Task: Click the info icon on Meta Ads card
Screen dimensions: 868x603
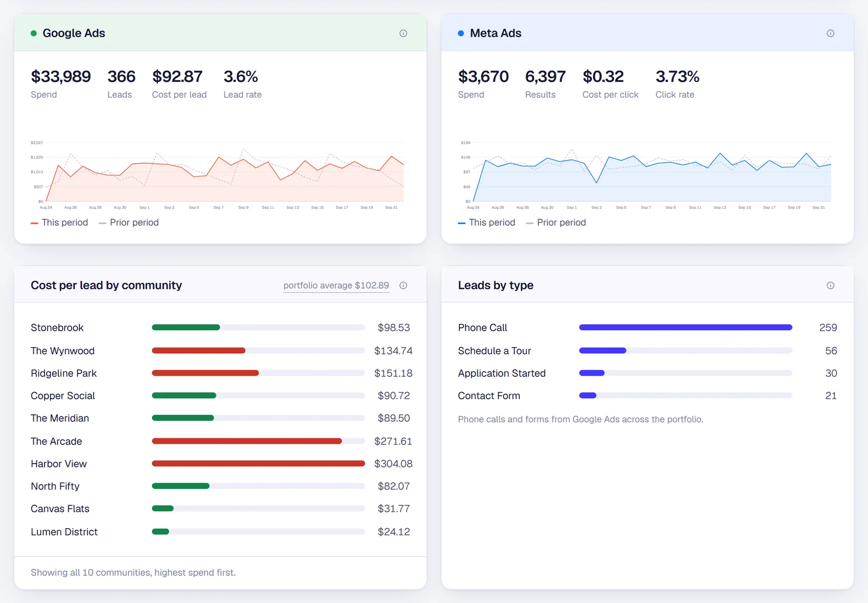Action: point(830,33)
